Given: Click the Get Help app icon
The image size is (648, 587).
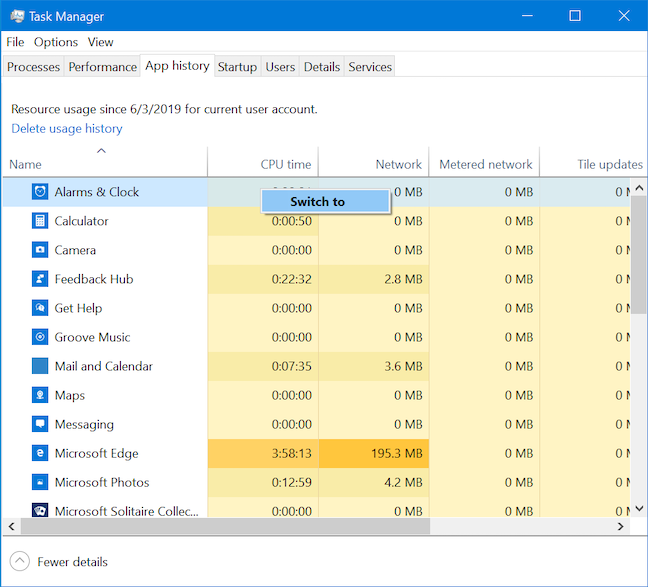Looking at the screenshot, I should pyautogui.click(x=40, y=308).
